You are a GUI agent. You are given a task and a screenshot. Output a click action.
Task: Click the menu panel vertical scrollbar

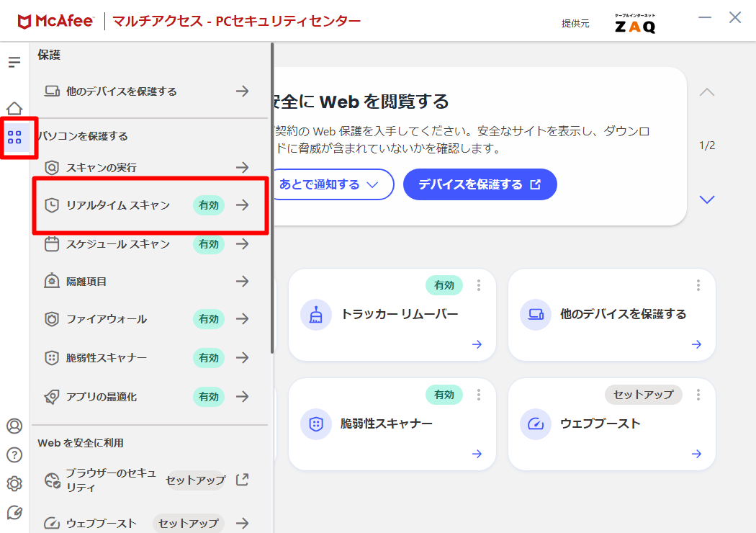pyautogui.click(x=272, y=198)
